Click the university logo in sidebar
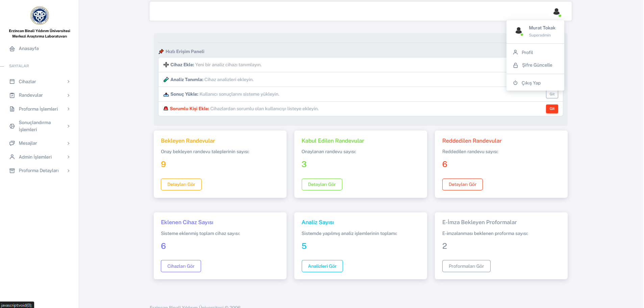The height and width of the screenshot is (308, 644). pos(40,16)
